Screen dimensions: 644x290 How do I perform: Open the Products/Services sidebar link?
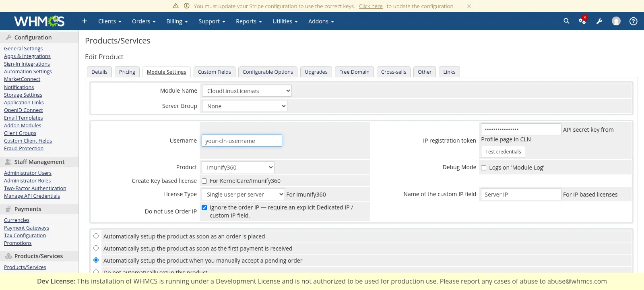[x=25, y=267]
